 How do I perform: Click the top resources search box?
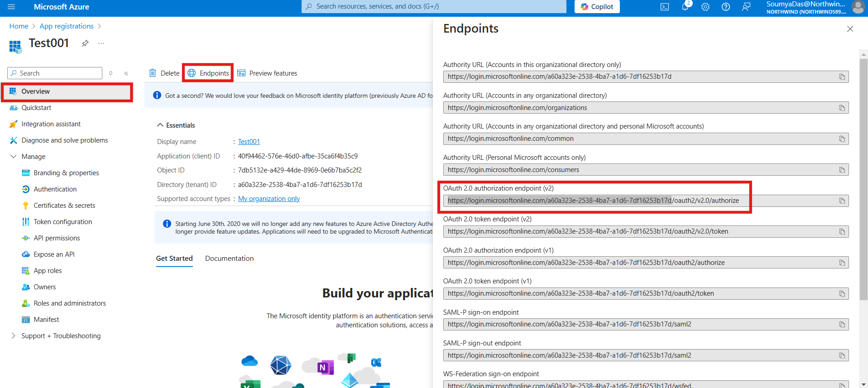point(434,6)
